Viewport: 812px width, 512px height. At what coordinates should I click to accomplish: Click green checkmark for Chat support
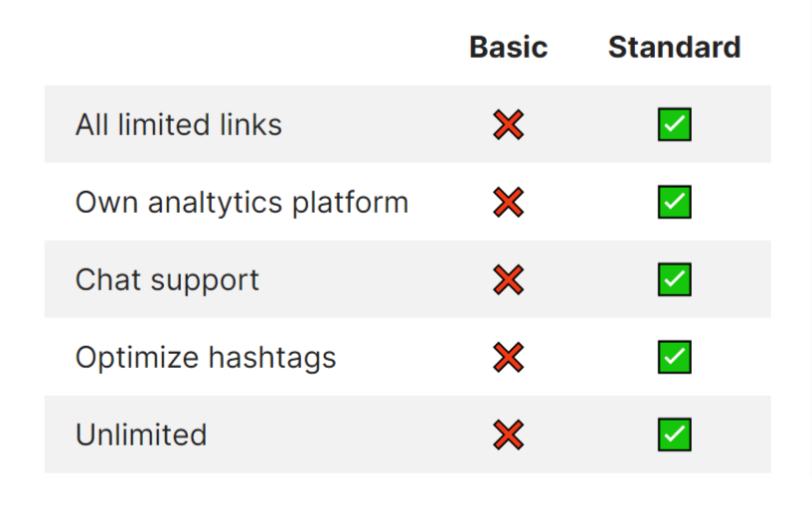click(x=674, y=279)
